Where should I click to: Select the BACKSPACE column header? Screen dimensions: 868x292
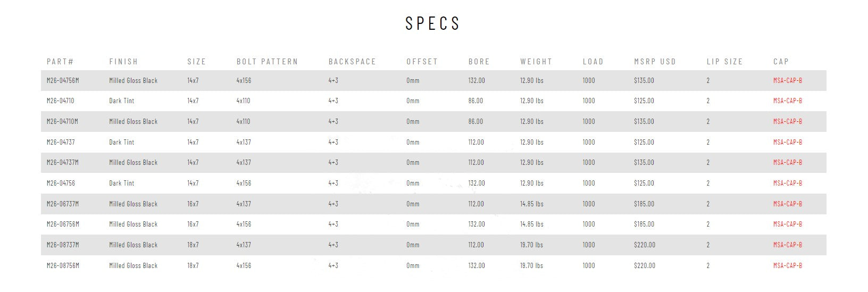(x=352, y=62)
